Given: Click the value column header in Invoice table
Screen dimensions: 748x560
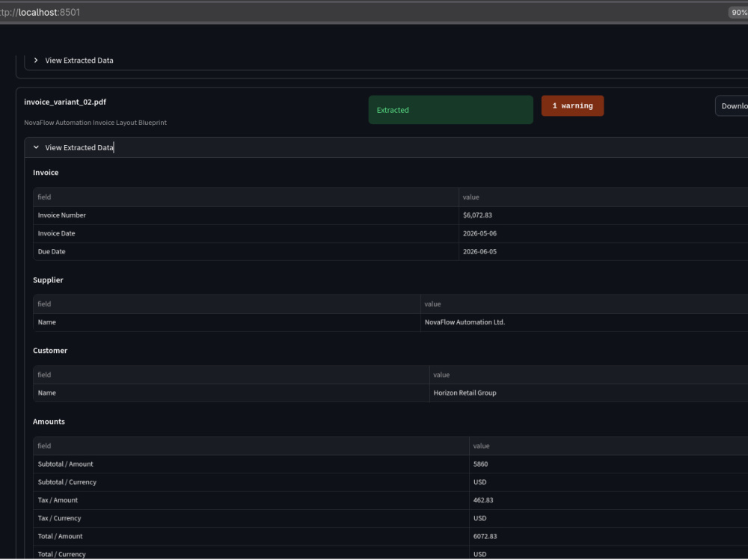Looking at the screenshot, I should [604, 197].
